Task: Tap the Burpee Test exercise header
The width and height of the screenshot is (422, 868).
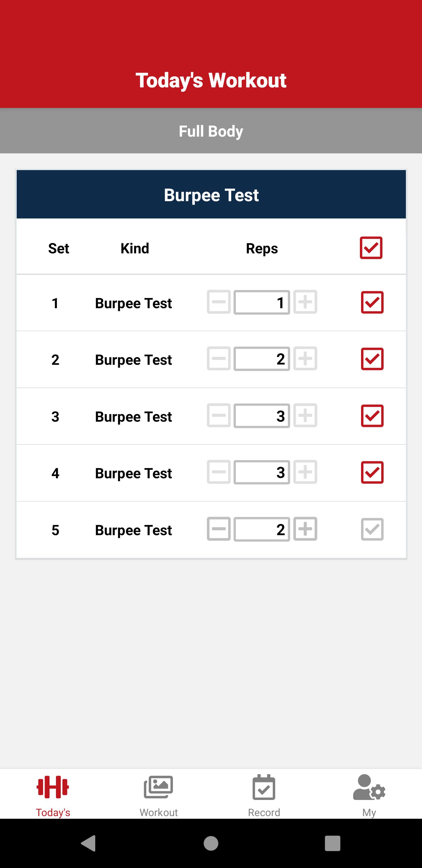Action: tap(211, 194)
